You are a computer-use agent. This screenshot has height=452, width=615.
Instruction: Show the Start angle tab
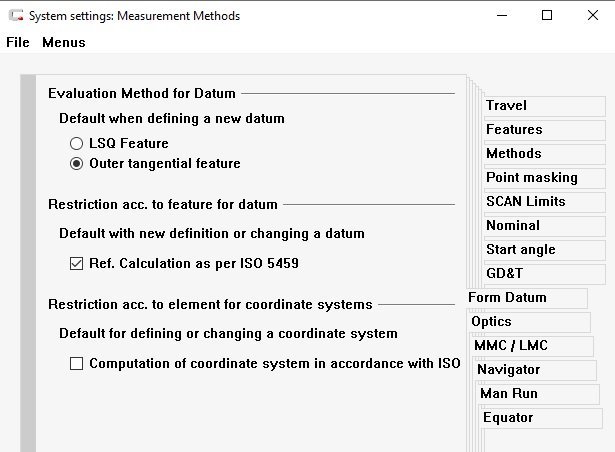(x=520, y=250)
